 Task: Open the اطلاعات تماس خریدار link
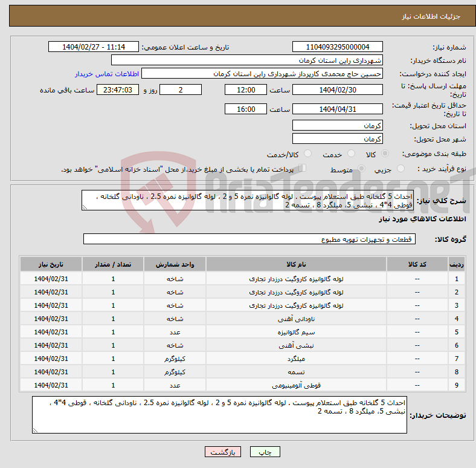coord(107,74)
